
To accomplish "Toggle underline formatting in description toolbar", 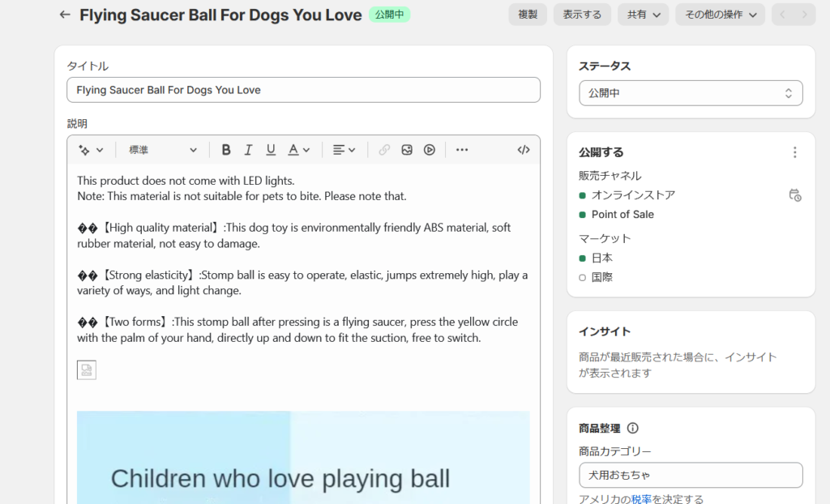I will click(271, 150).
